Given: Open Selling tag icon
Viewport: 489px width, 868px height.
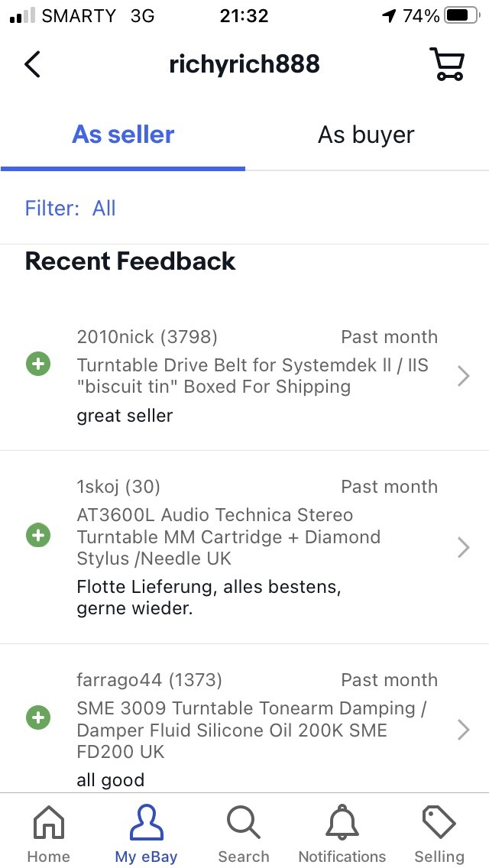Looking at the screenshot, I should tap(439, 822).
